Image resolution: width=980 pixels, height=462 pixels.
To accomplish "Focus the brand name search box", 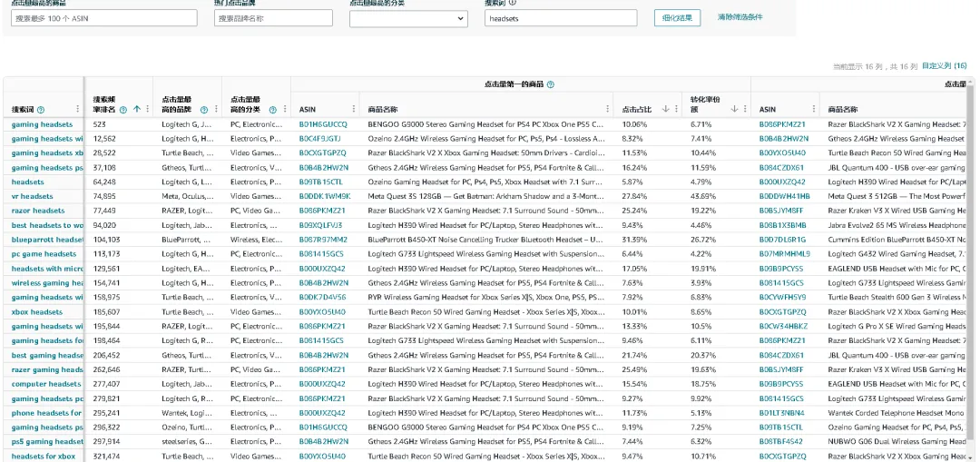I will pyautogui.click(x=272, y=18).
